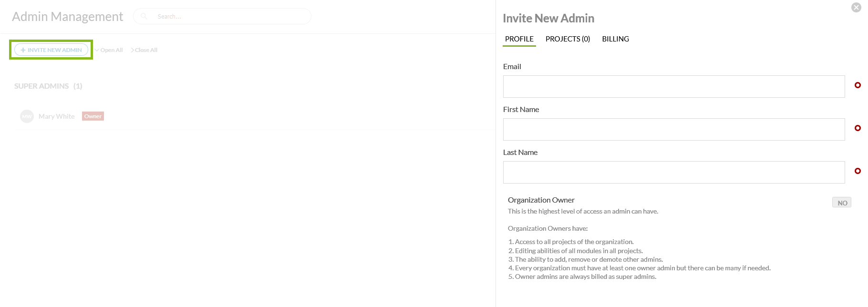The image size is (868, 307).
Task: Select the Mary White admin entry
Action: click(x=56, y=116)
